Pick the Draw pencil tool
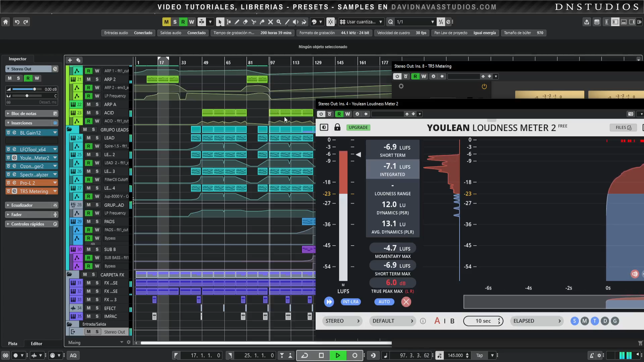The height and width of the screenshot is (362, 644). tap(237, 22)
